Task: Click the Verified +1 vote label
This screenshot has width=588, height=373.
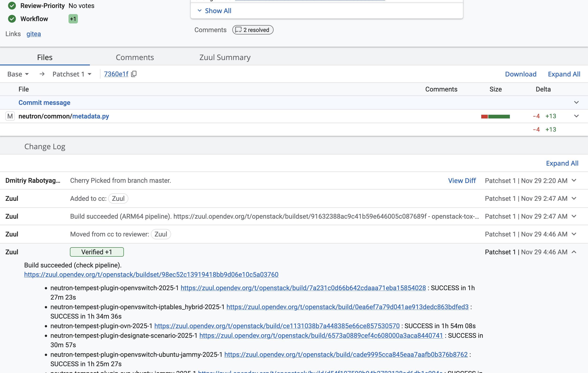Action: 97,252
